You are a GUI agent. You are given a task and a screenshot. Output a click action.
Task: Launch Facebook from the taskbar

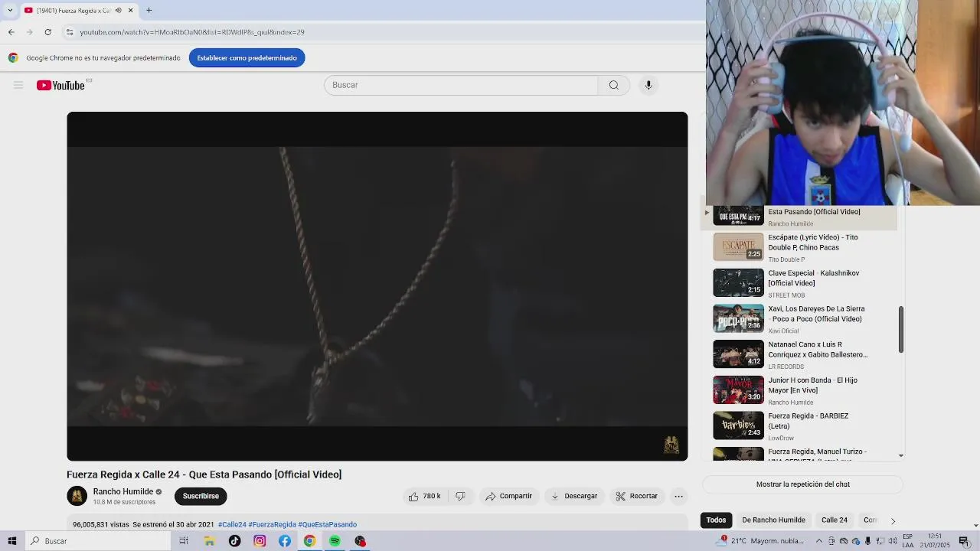tap(285, 541)
